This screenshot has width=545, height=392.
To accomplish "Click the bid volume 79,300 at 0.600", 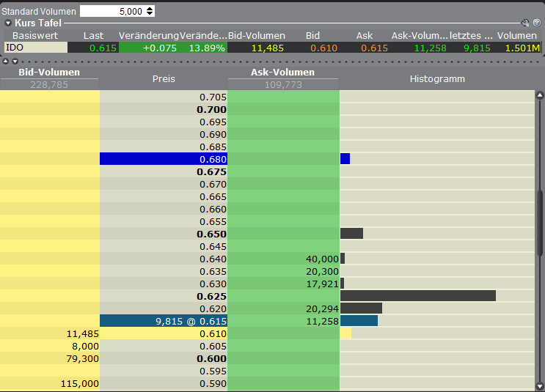I will click(x=83, y=359).
